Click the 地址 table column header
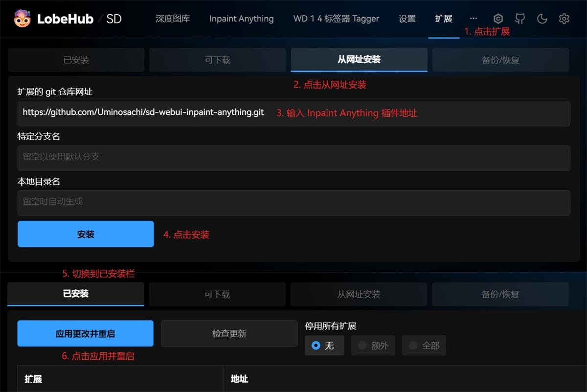Image resolution: width=587 pixels, height=392 pixels. click(x=239, y=379)
